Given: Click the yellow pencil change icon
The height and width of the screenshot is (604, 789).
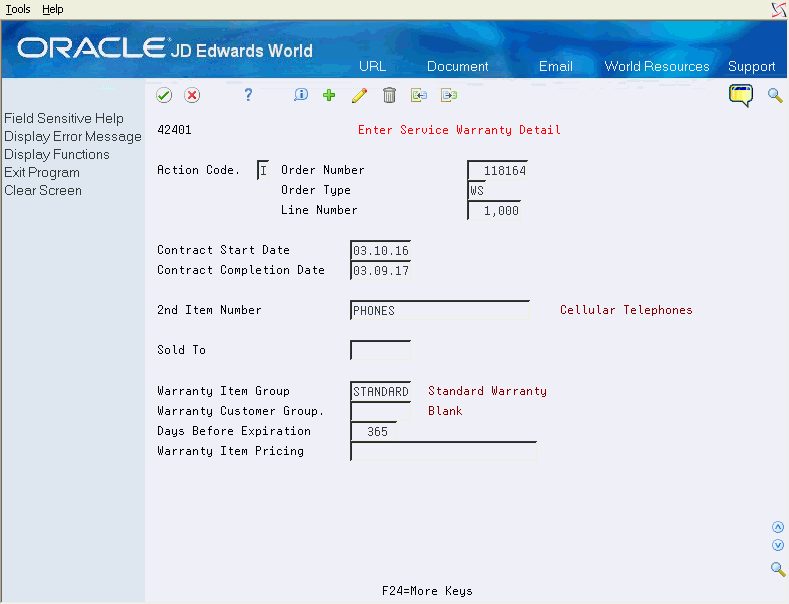Looking at the screenshot, I should coord(359,95).
